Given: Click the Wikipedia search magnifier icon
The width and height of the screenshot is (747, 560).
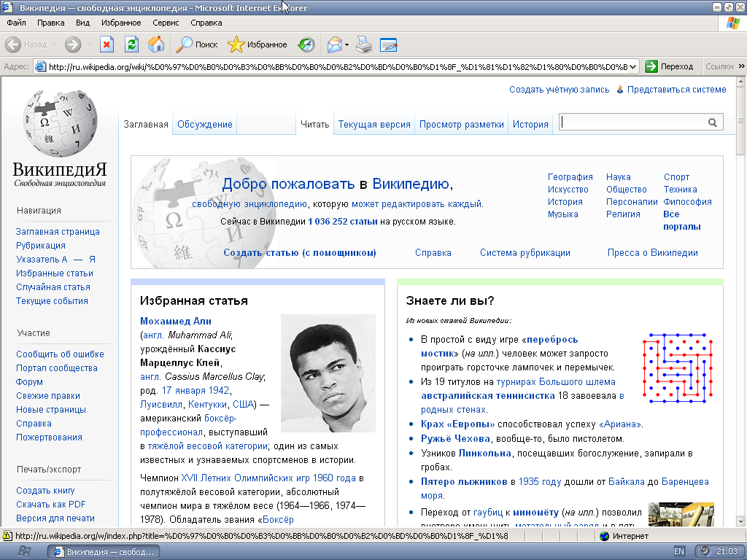Looking at the screenshot, I should click(713, 121).
